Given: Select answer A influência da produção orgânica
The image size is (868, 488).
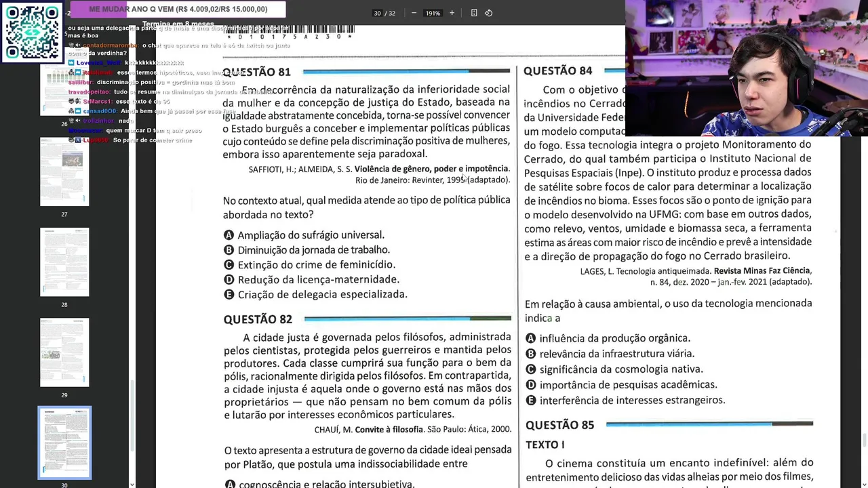Looking at the screenshot, I should coord(608,338).
